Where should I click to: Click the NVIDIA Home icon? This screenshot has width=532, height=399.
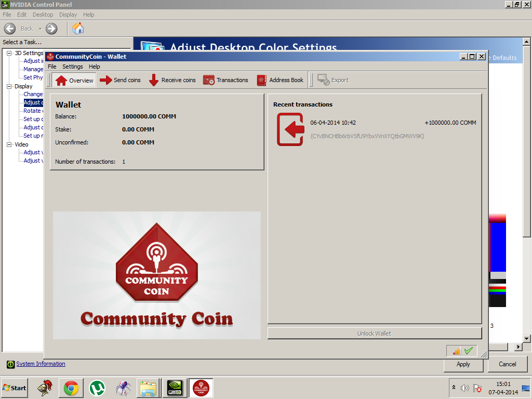(x=78, y=29)
